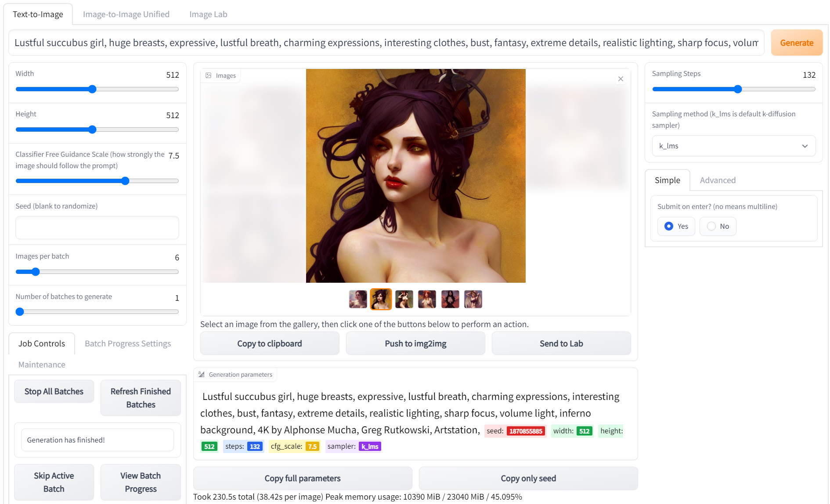The image size is (830, 504).
Task: Switch to the Advanced tab
Action: 718,180
